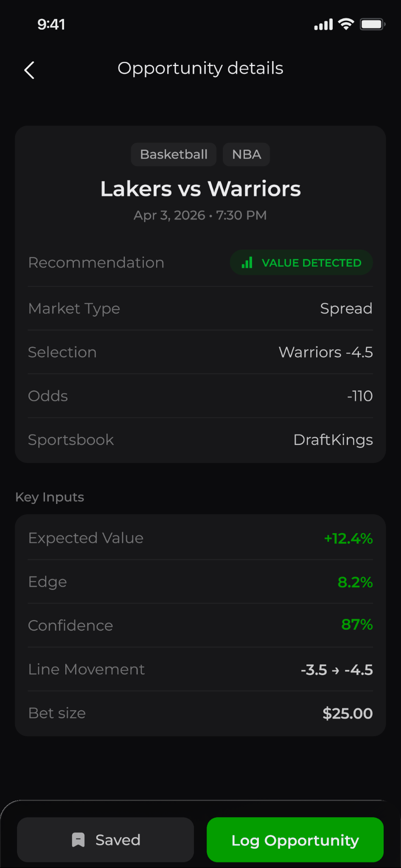Open the DraftKings sportsbook row
This screenshot has height=868, width=401.
(200, 440)
